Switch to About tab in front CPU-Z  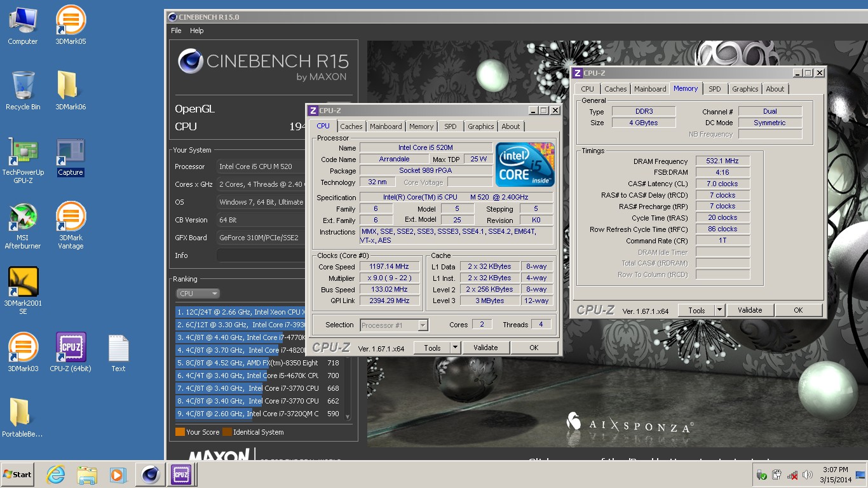click(x=511, y=126)
